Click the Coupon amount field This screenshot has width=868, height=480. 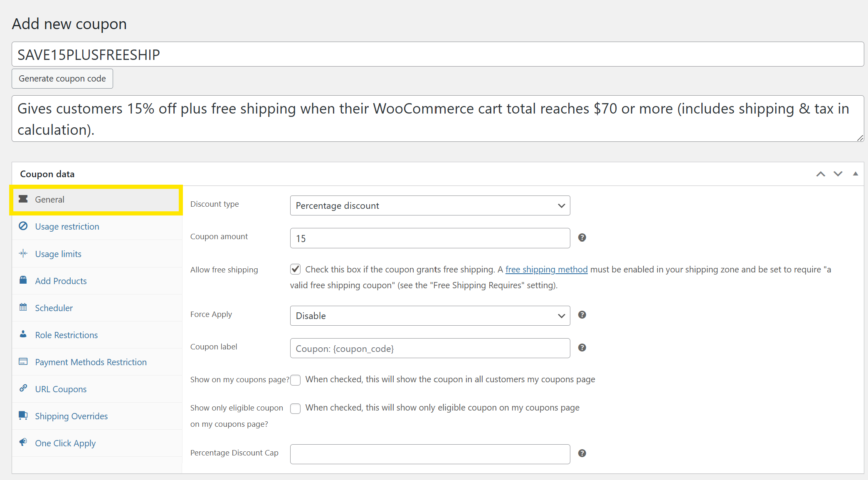point(430,238)
